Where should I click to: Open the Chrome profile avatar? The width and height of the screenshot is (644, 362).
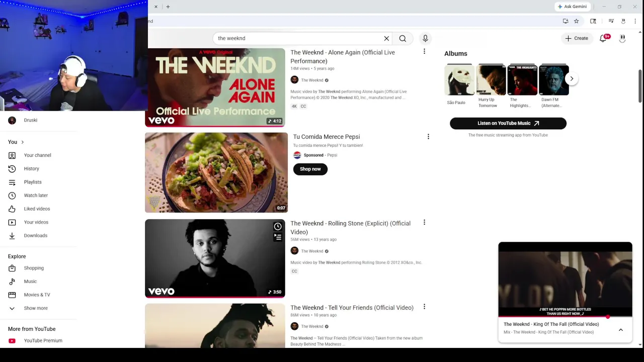623,21
